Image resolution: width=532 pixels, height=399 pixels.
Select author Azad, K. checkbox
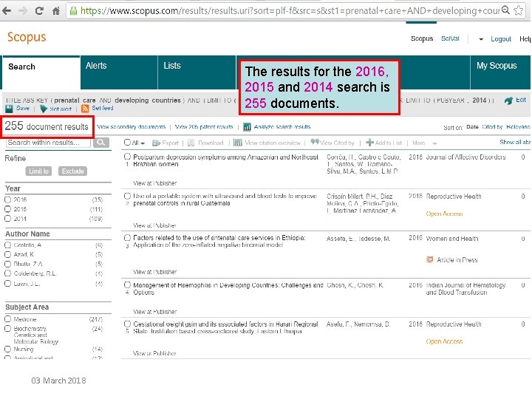(x=8, y=254)
